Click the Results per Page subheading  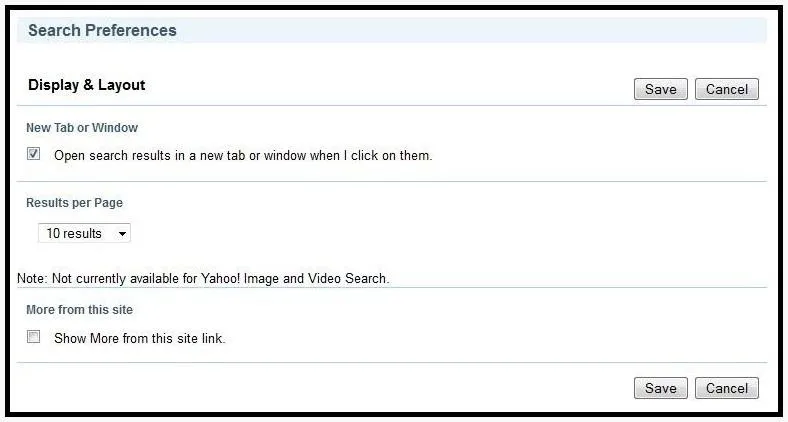(74, 203)
